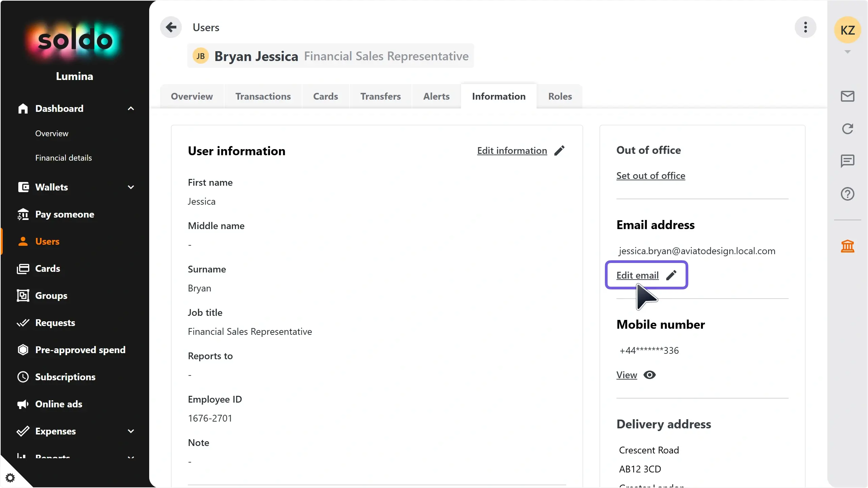Select Financial details under Dashboard
This screenshot has height=488, width=868.
point(63,158)
